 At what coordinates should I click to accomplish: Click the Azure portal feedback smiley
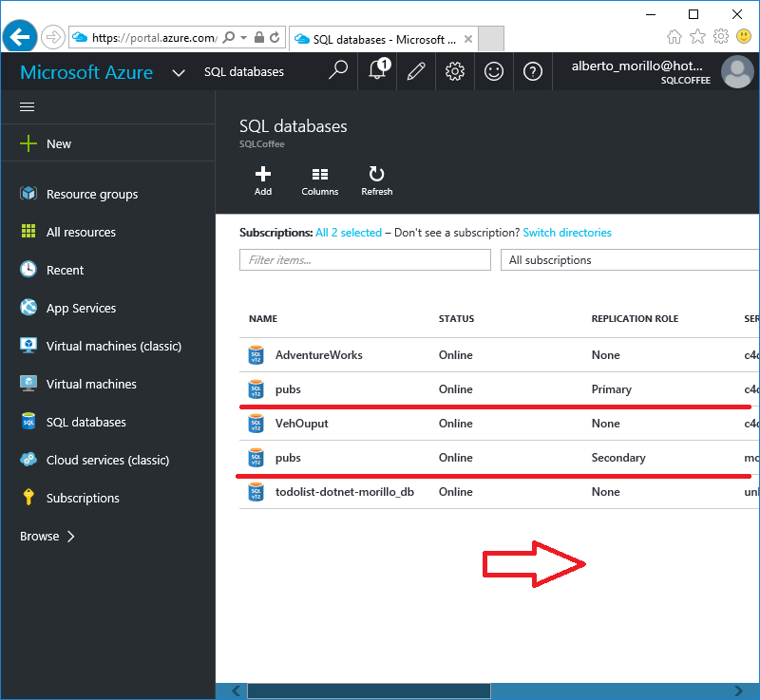pos(493,71)
